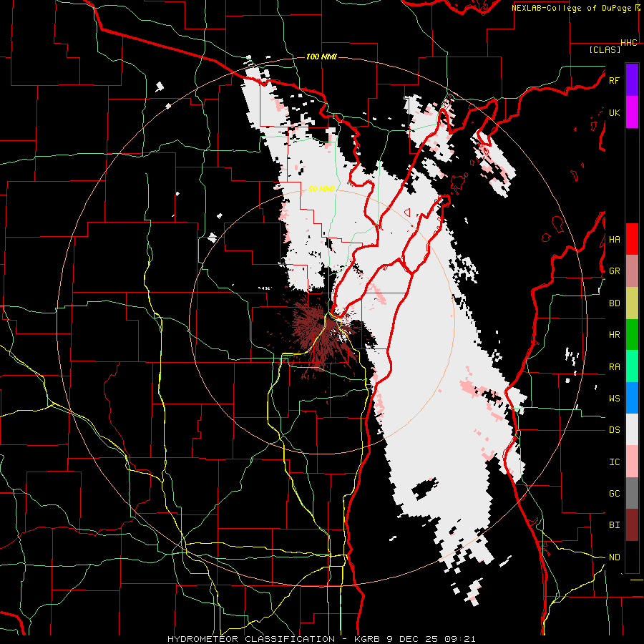Click the BI brown legend swatch
Viewport: 644px width, 644px height.
(632, 525)
